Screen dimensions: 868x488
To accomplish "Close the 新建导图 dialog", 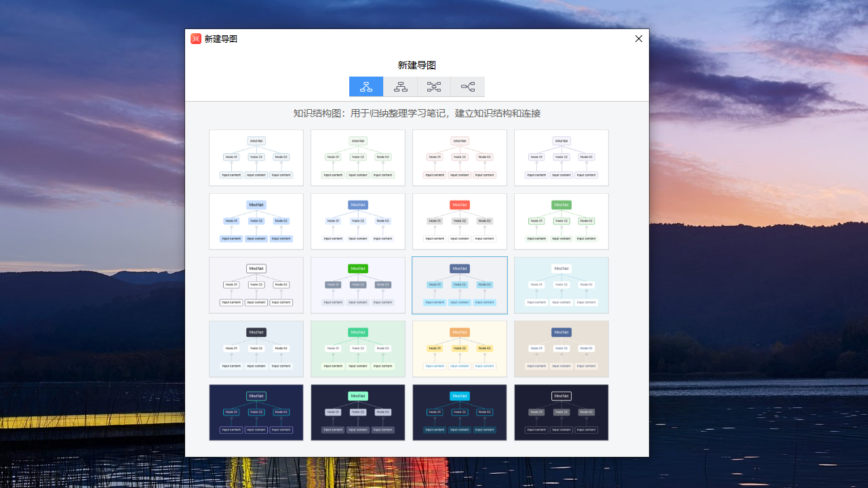I will [x=638, y=39].
